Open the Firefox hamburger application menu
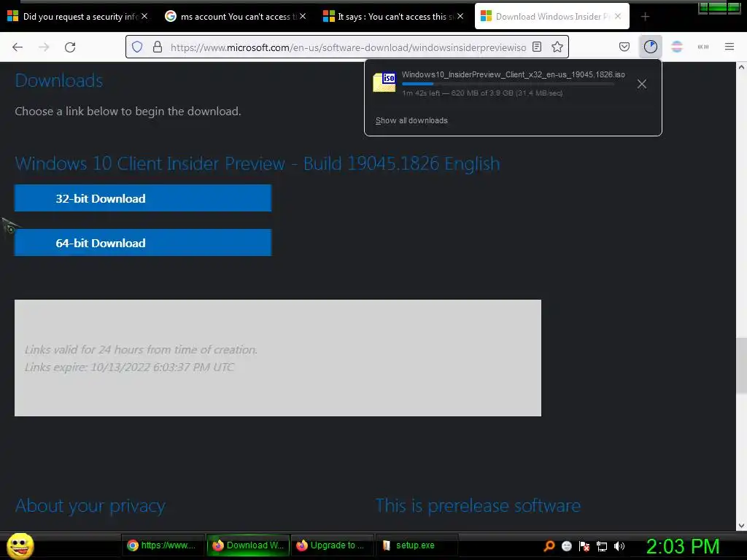The image size is (747, 560). tap(729, 47)
